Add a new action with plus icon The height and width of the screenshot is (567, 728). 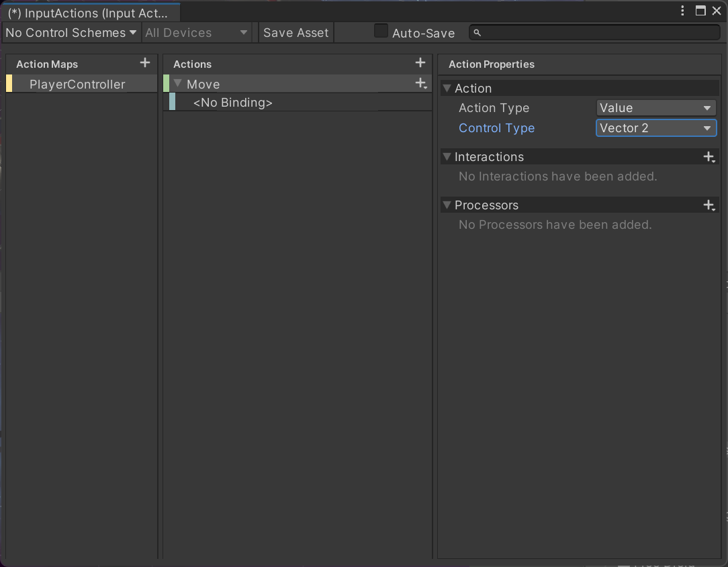tap(420, 62)
